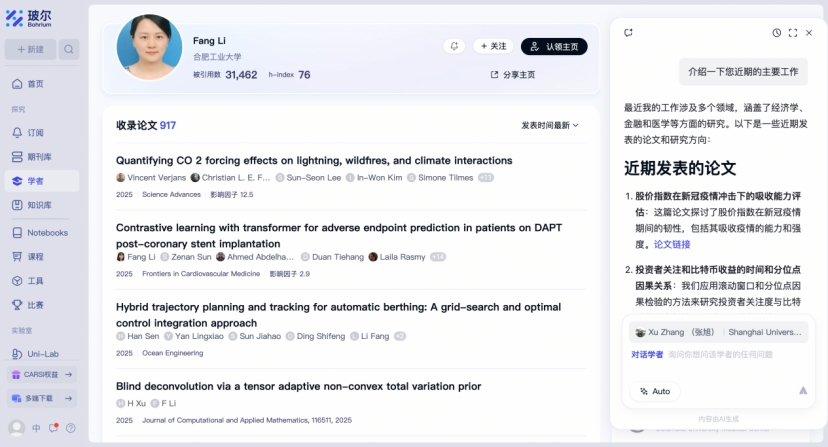
Task: Open the message notifications icon at bottom
Action: coord(53,427)
